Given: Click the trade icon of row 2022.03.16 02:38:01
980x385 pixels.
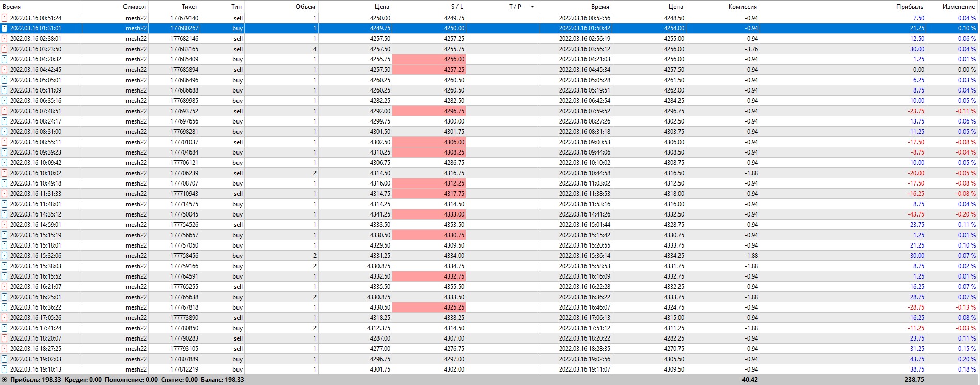Looking at the screenshot, I should [x=5, y=39].
